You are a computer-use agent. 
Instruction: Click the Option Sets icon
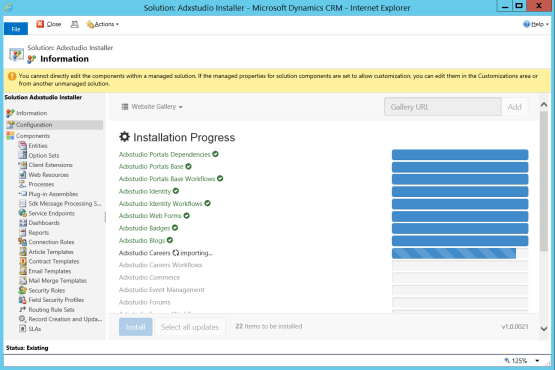pos(23,155)
